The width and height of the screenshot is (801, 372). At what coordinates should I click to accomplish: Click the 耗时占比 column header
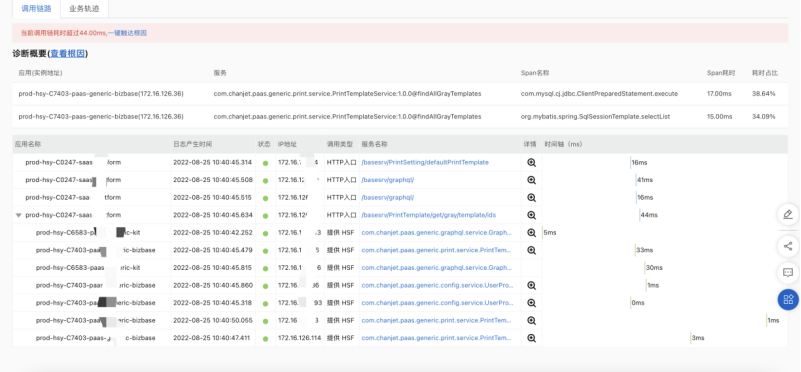coord(765,73)
